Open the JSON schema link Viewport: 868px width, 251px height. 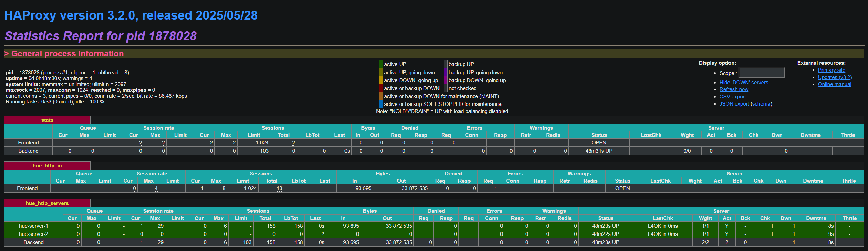[761, 104]
